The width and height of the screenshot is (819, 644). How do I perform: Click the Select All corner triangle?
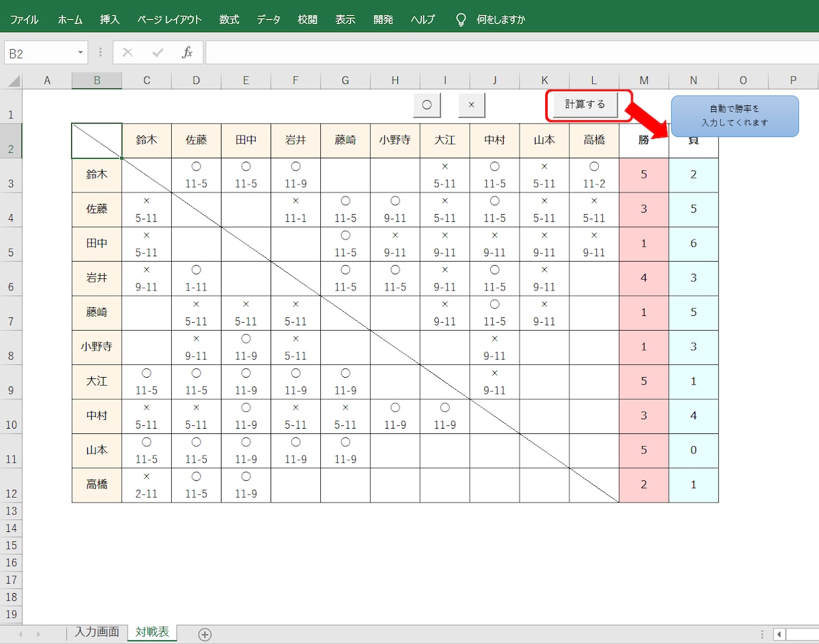(14, 81)
